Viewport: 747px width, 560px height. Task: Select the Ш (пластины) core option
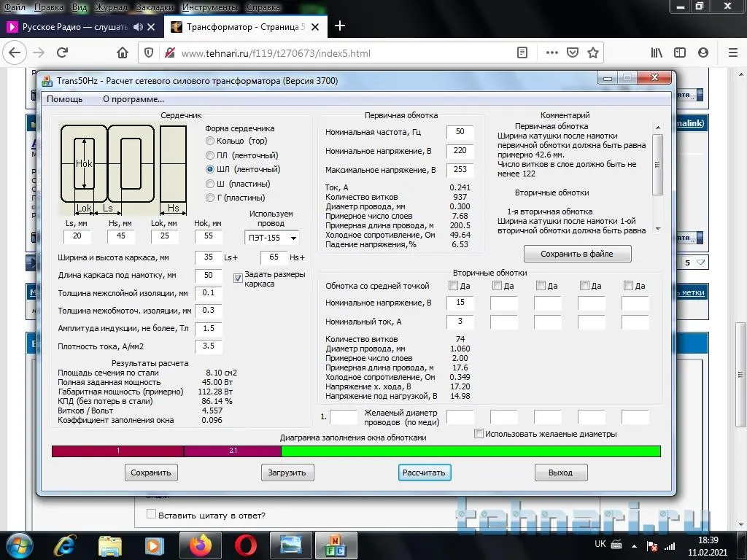(211, 184)
